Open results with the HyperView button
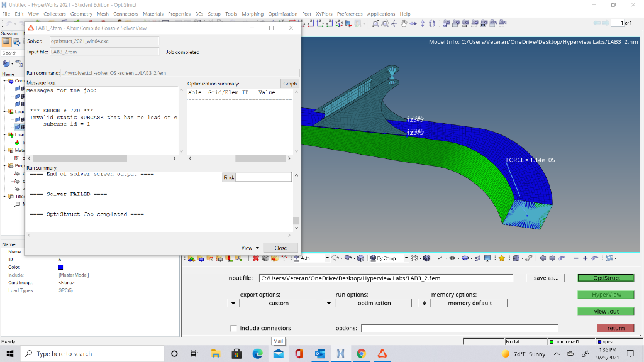 606,295
